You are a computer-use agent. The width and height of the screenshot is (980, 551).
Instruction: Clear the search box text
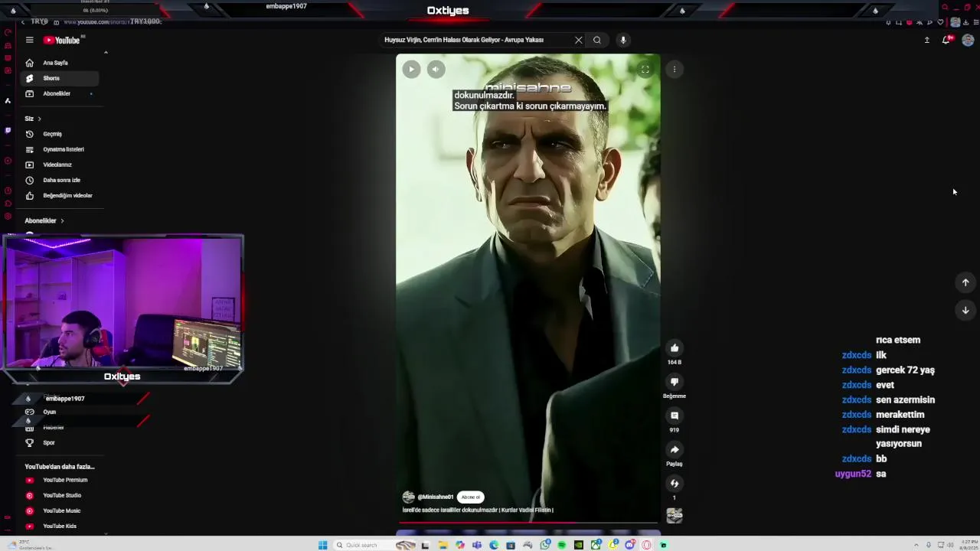tap(578, 40)
